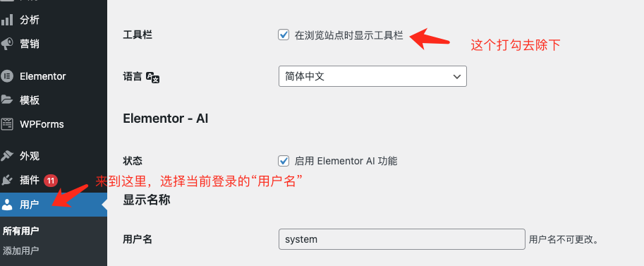Click the Appearance paintbrush icon
Screen dimensions: 644x266
tap(7, 156)
